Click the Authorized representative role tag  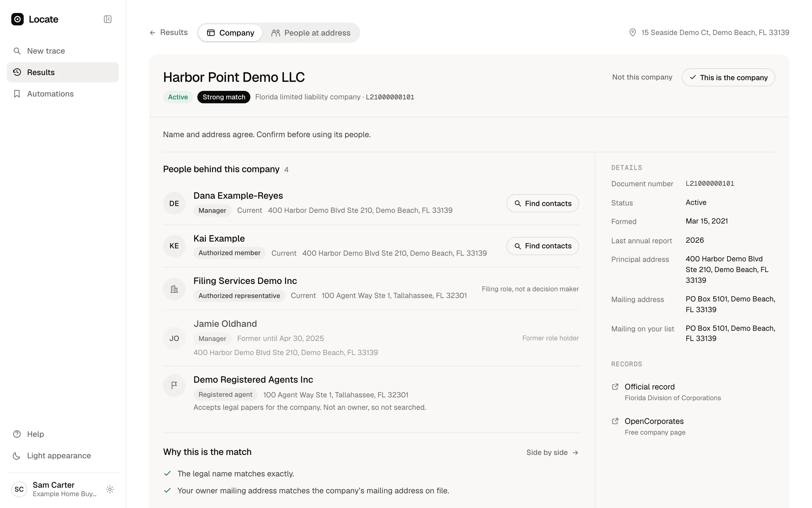tap(239, 296)
